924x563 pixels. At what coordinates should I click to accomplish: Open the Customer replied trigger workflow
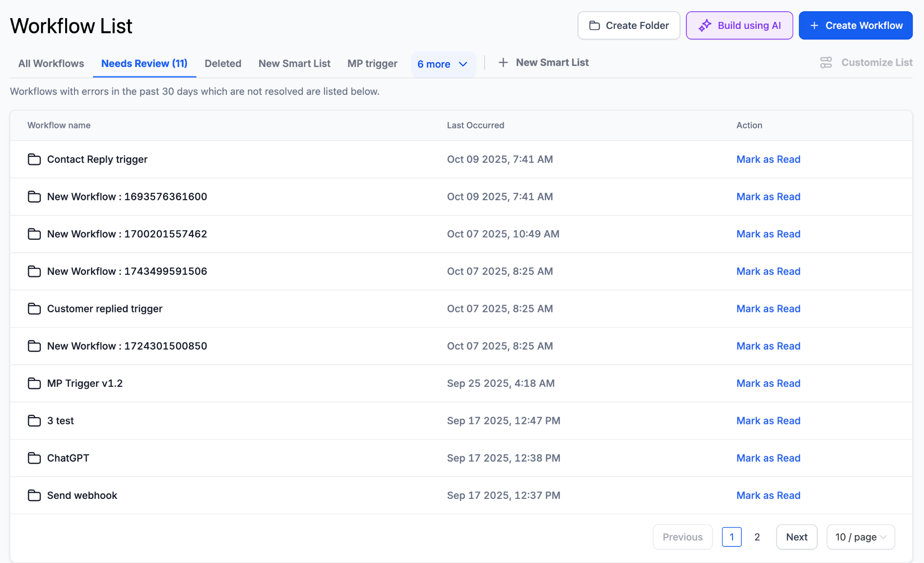[105, 309]
